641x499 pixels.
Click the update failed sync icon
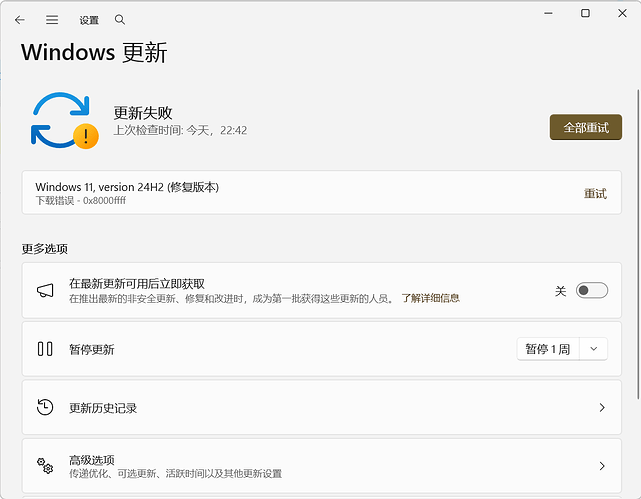[x=65, y=121]
